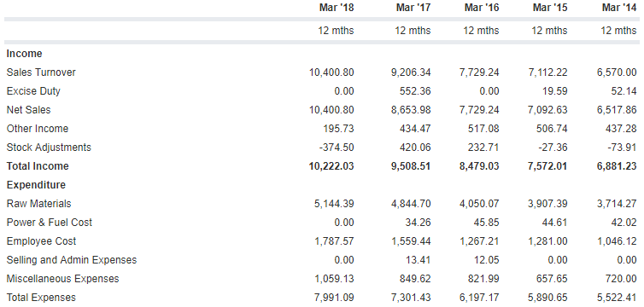The height and width of the screenshot is (307, 644).
Task: Select Sales Turnover value 9,206.34
Action: (411, 72)
